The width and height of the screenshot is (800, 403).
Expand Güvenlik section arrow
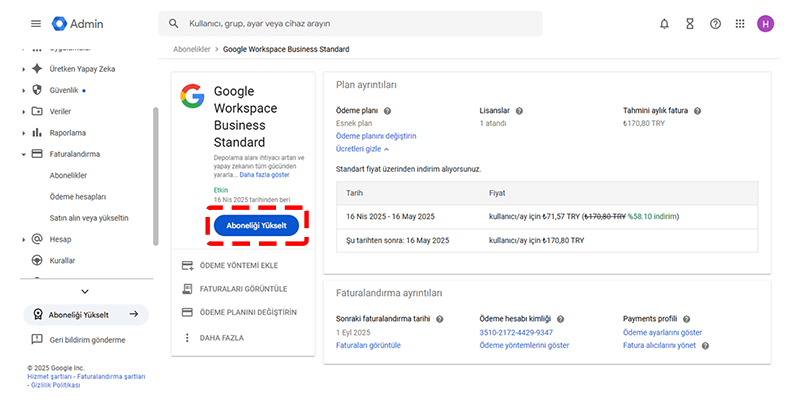[x=23, y=90]
